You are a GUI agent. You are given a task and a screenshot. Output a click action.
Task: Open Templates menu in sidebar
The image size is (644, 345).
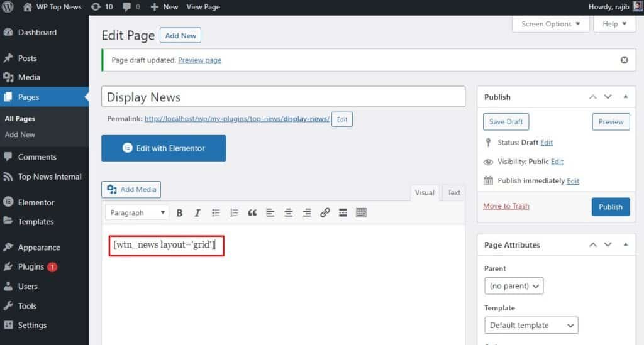[x=36, y=222]
